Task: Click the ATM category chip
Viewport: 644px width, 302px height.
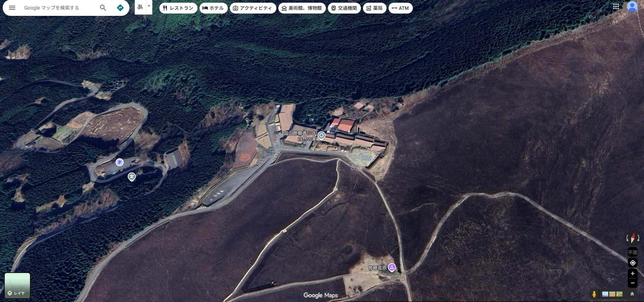Action: [400, 8]
